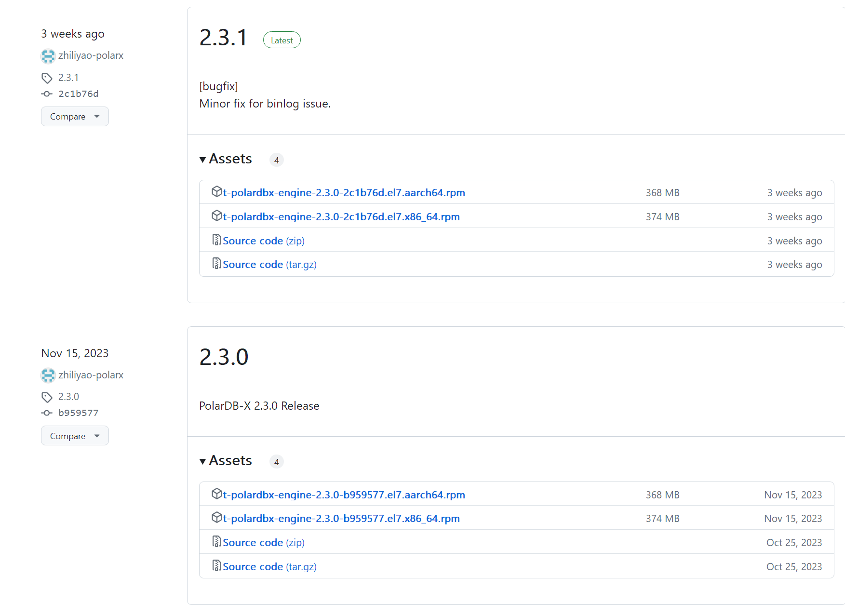
Task: Click Oct 25, 2023 date of 2.3.0 zip
Action: [x=794, y=543]
